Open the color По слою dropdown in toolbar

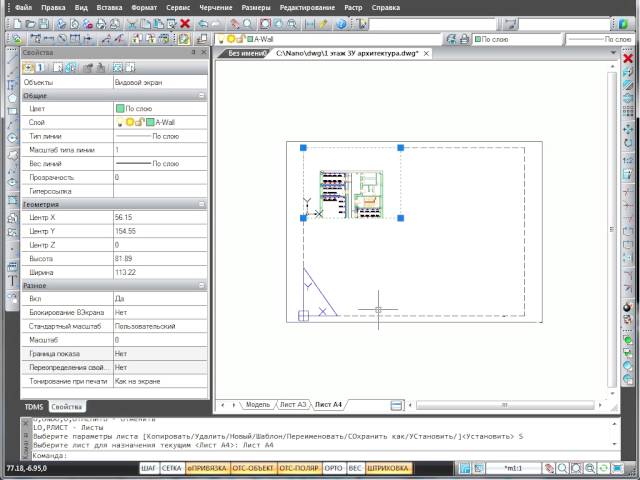(x=517, y=39)
